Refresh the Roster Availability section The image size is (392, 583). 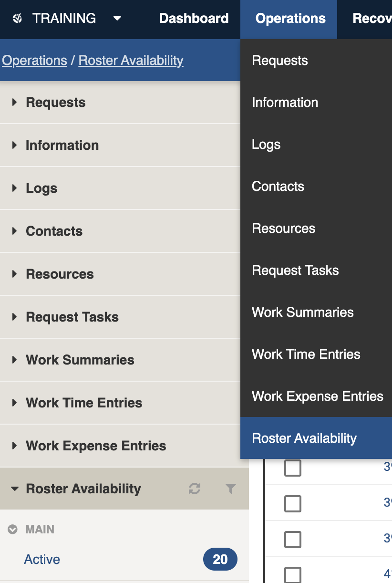tap(195, 489)
